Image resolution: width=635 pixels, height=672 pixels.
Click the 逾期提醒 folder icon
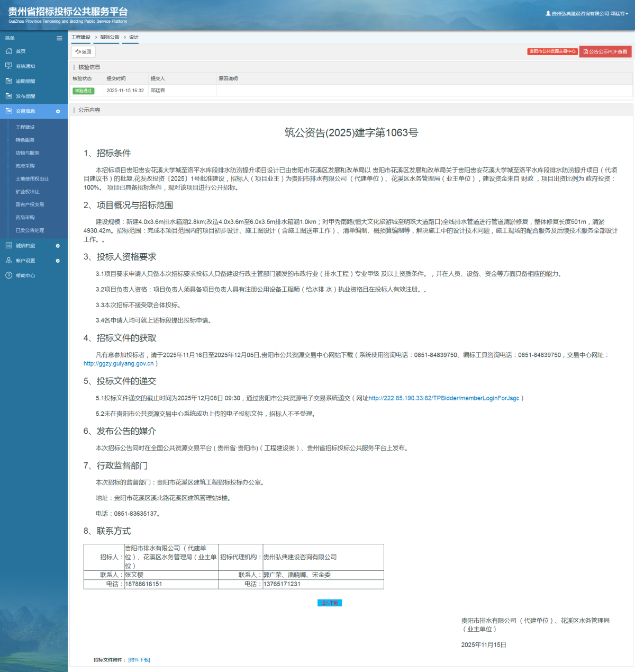click(x=8, y=80)
